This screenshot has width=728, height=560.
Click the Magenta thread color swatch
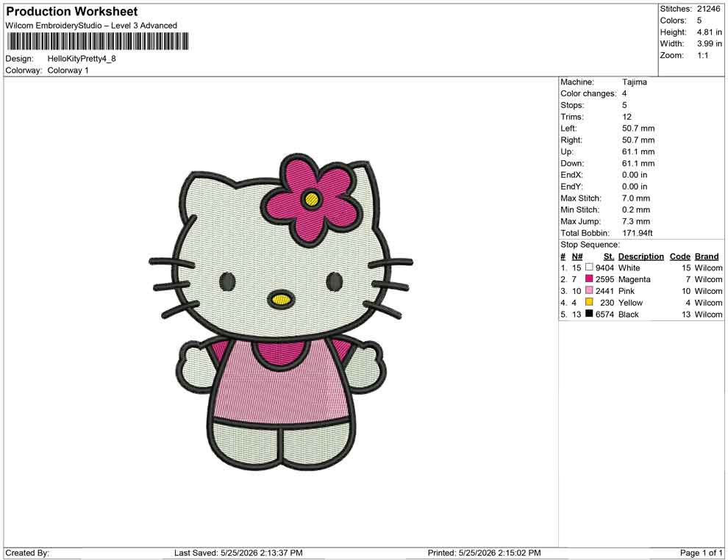click(589, 279)
